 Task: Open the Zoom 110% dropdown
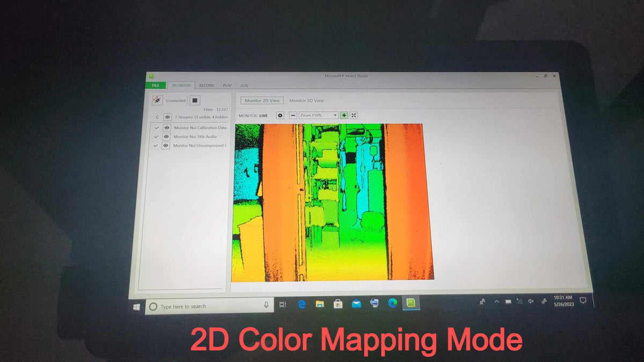click(318, 115)
